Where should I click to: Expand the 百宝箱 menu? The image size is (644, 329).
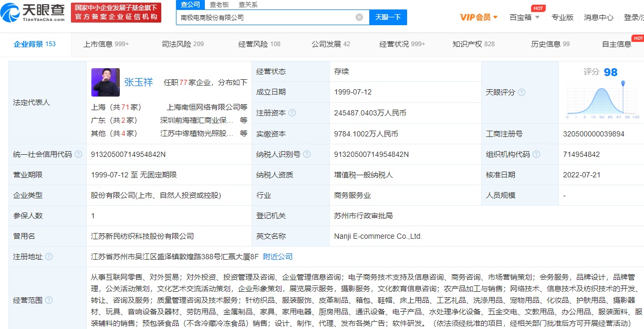(x=524, y=17)
